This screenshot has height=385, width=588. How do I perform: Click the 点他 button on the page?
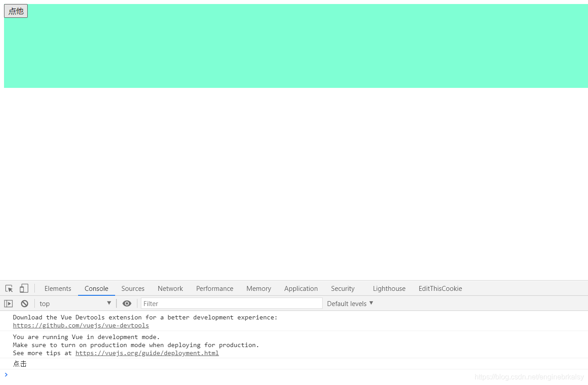coord(16,11)
